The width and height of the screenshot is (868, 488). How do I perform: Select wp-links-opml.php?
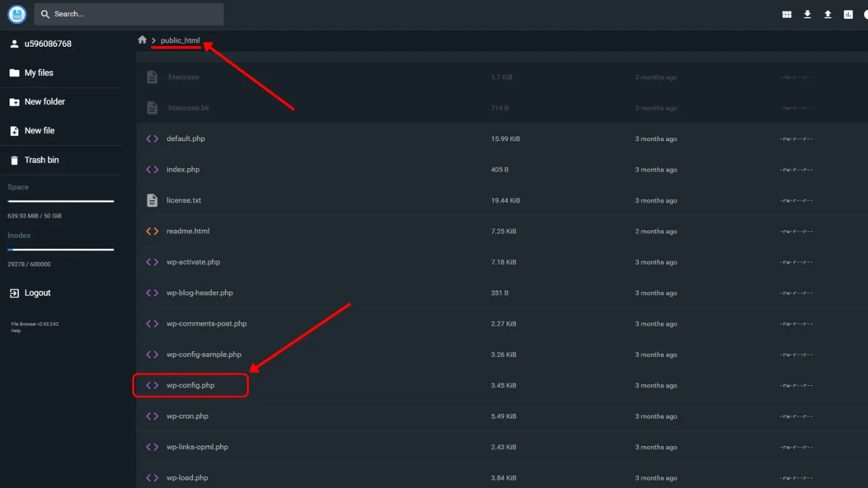(502, 447)
